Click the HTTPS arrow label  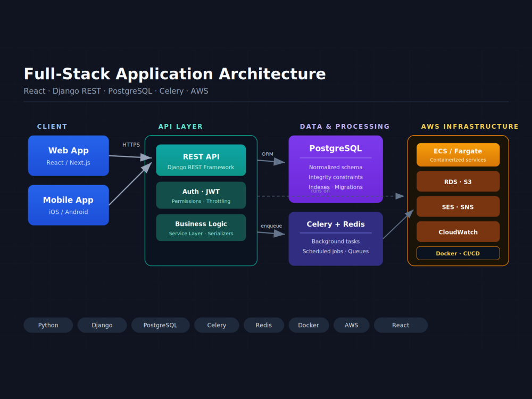coord(131,145)
